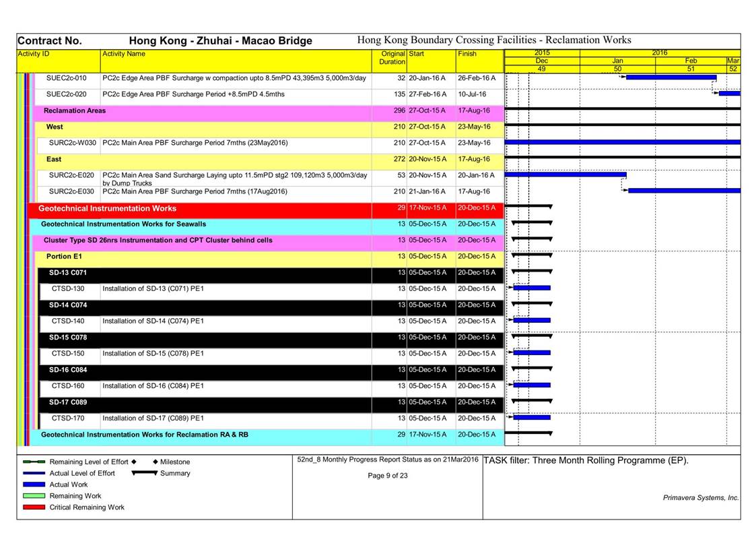Select activity ID CTSD-140
This screenshot has width=756, height=535.
pos(68,321)
